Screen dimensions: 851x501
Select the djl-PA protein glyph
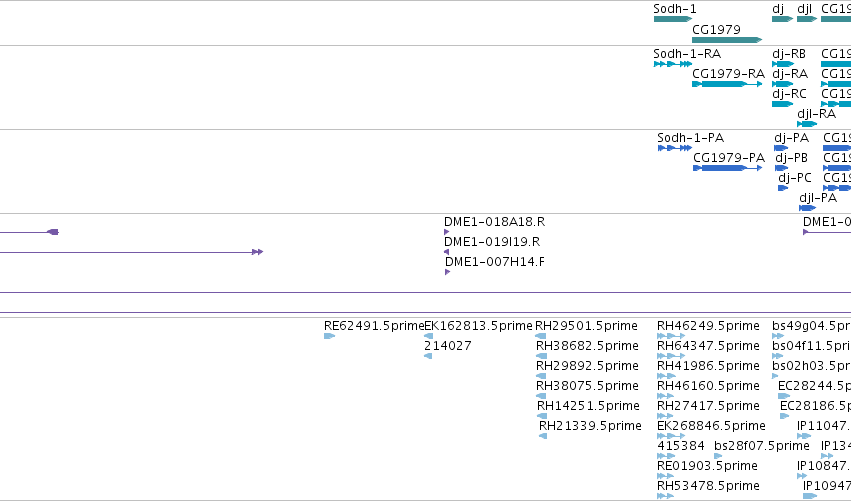tap(808, 208)
